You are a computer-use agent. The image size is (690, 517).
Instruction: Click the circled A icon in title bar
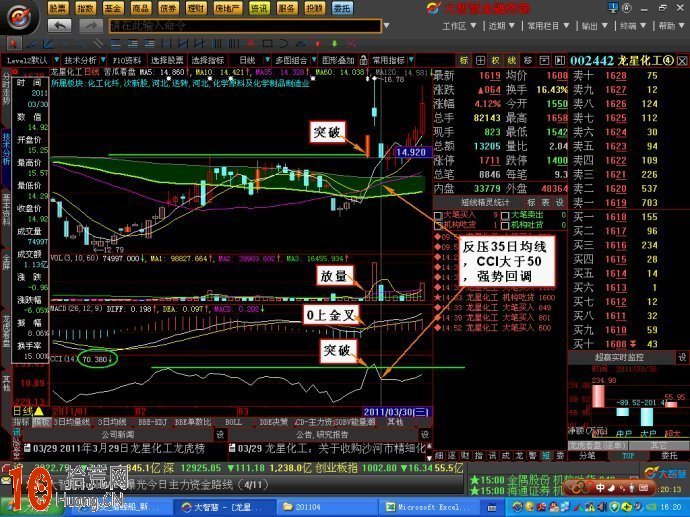pyautogui.click(x=627, y=8)
